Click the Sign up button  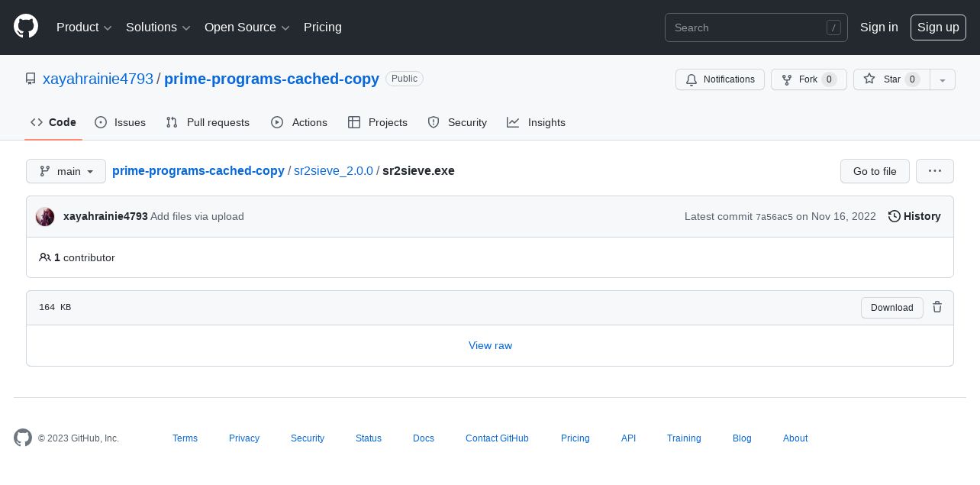(938, 27)
